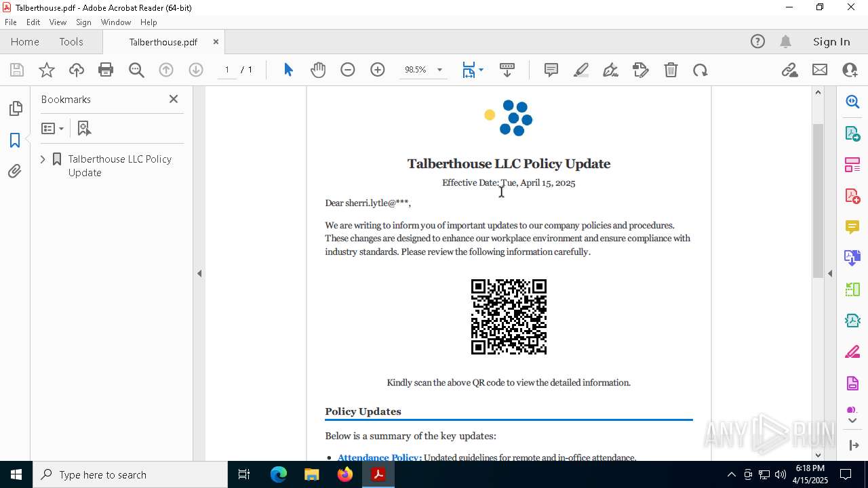868x488 pixels.
Task: Show Page Thumbnails panel
Action: (x=15, y=108)
